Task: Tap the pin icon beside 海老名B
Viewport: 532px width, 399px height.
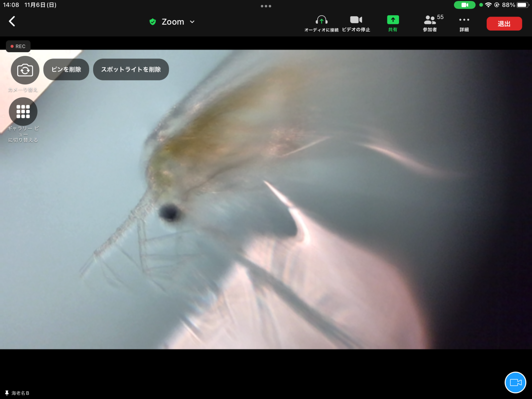Action: (7, 393)
